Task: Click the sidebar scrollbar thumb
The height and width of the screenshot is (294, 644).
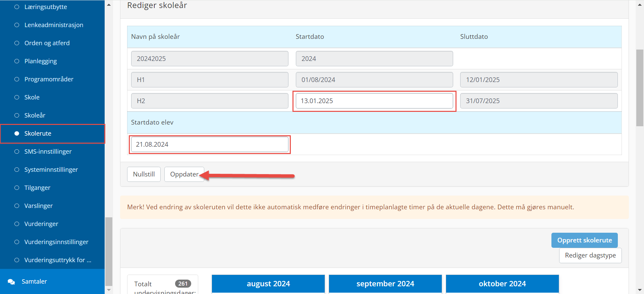Action: coord(109,251)
